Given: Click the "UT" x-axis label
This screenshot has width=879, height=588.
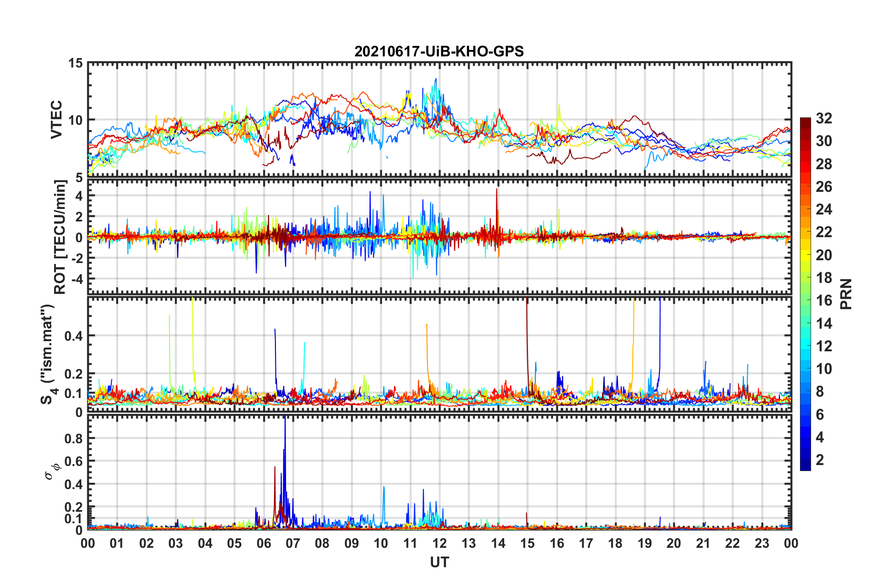Looking at the screenshot, I should [439, 562].
